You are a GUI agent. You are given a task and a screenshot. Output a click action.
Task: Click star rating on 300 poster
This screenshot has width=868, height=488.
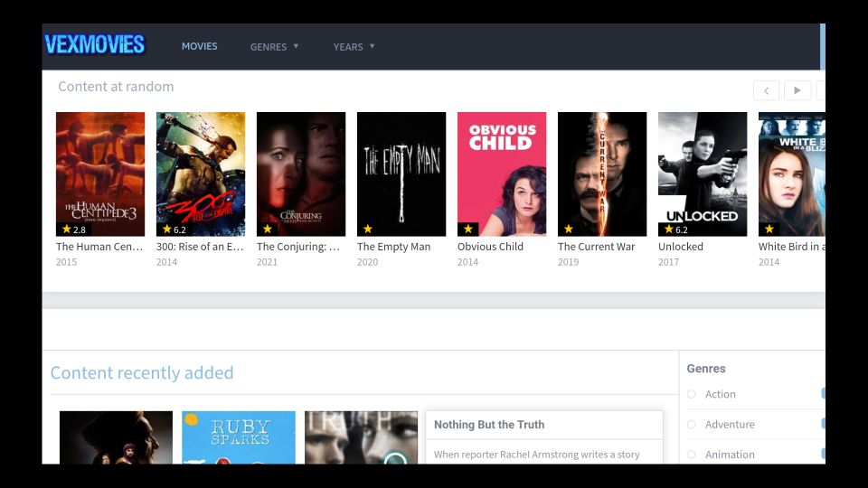[174, 229]
